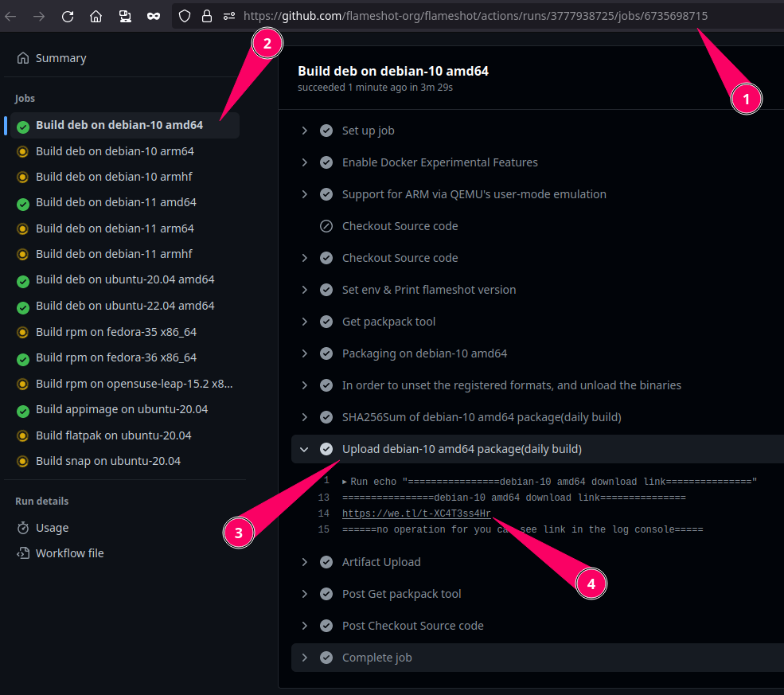Expand the Set up job step
The image size is (784, 695).
(x=303, y=130)
